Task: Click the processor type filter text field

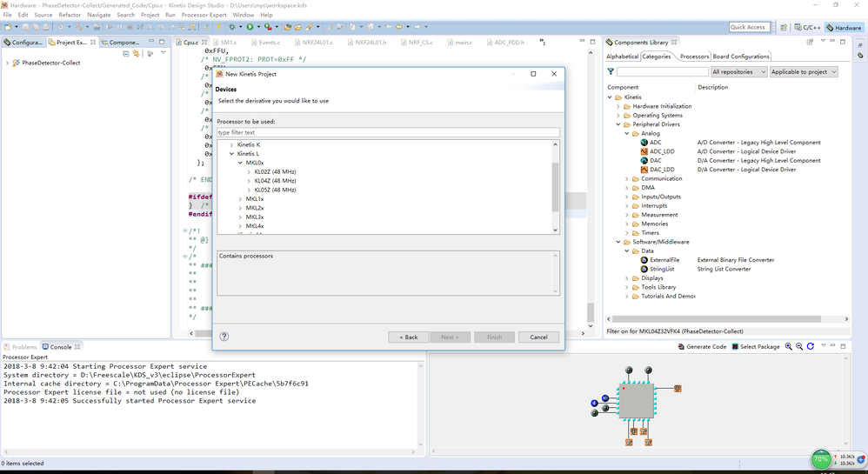Action: (x=388, y=132)
